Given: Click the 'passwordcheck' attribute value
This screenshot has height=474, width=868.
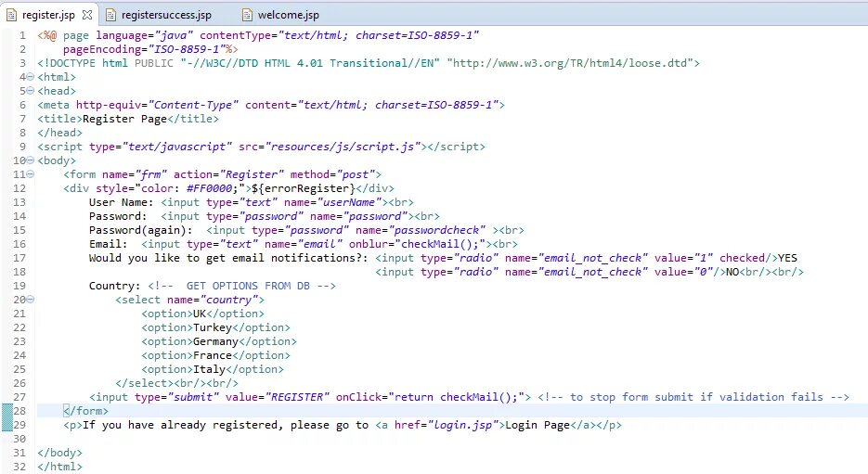Looking at the screenshot, I should (x=437, y=230).
